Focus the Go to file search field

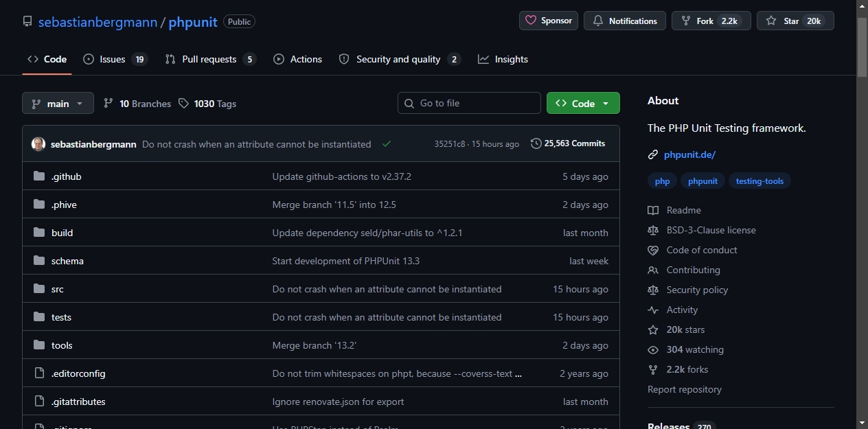coord(469,104)
